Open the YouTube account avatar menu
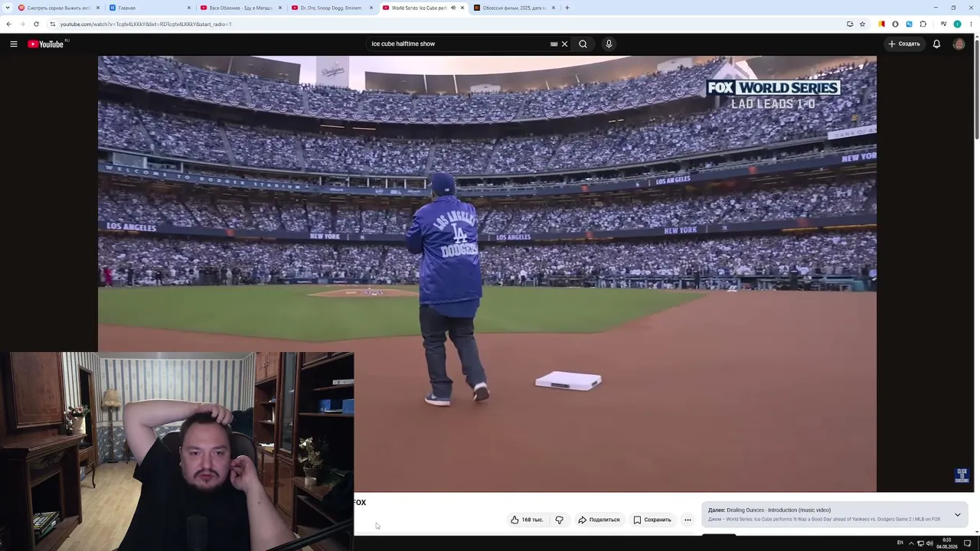 [x=959, y=44]
